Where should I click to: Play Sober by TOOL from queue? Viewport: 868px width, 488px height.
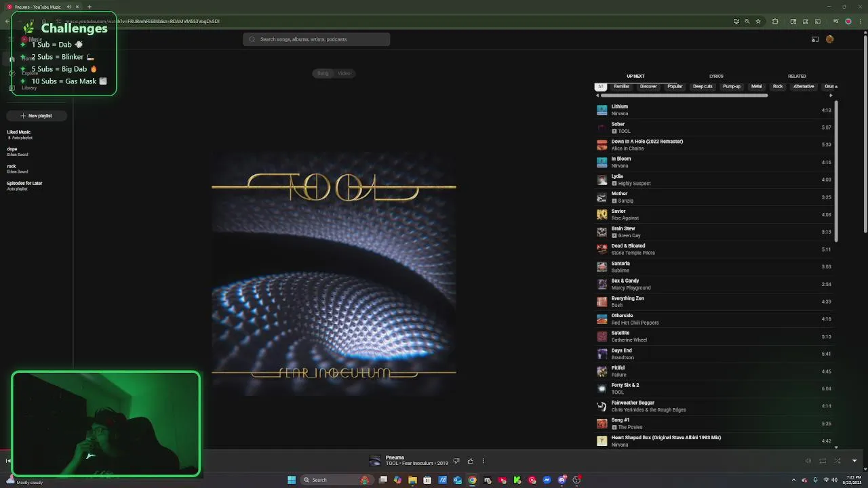coord(714,127)
